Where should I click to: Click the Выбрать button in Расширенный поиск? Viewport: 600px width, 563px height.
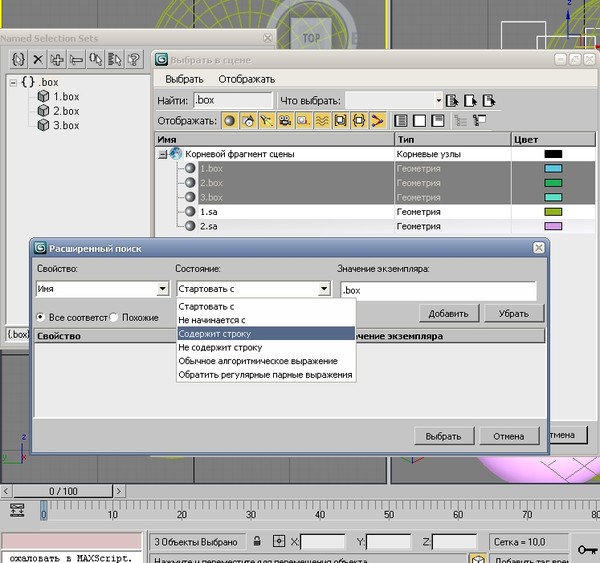[444, 436]
